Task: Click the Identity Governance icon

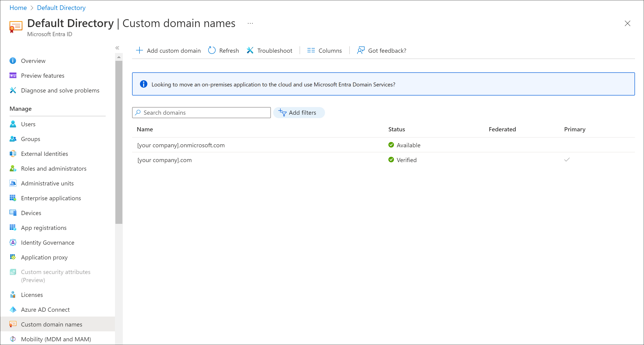Action: [x=13, y=242]
